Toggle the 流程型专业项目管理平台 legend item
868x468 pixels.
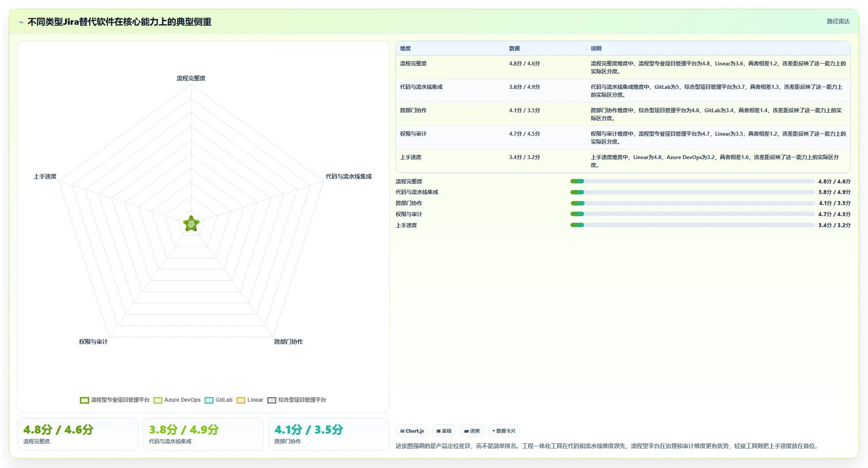115,400
